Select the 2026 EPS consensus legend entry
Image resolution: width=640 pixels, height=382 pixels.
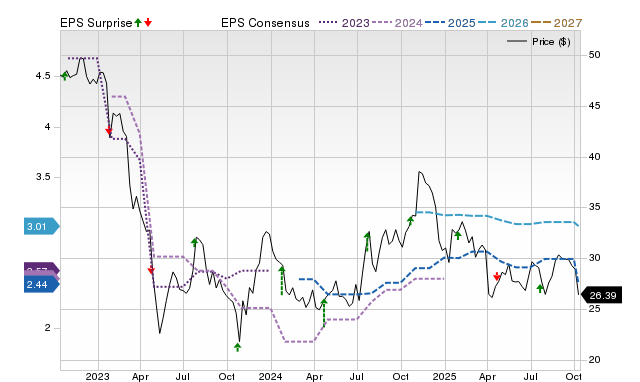pyautogui.click(x=503, y=23)
